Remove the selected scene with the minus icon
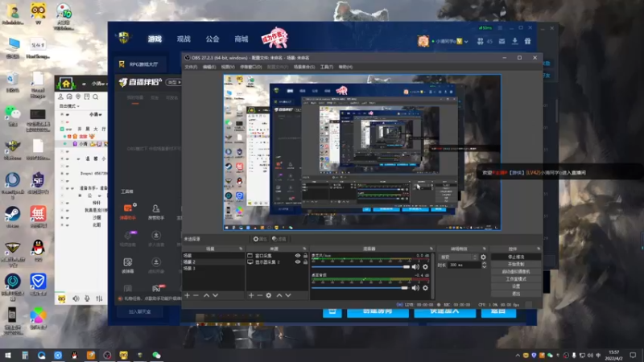 coord(196,295)
